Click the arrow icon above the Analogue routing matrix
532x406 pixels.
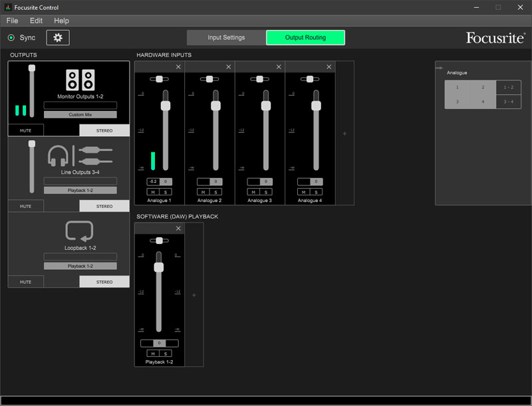coord(440,66)
